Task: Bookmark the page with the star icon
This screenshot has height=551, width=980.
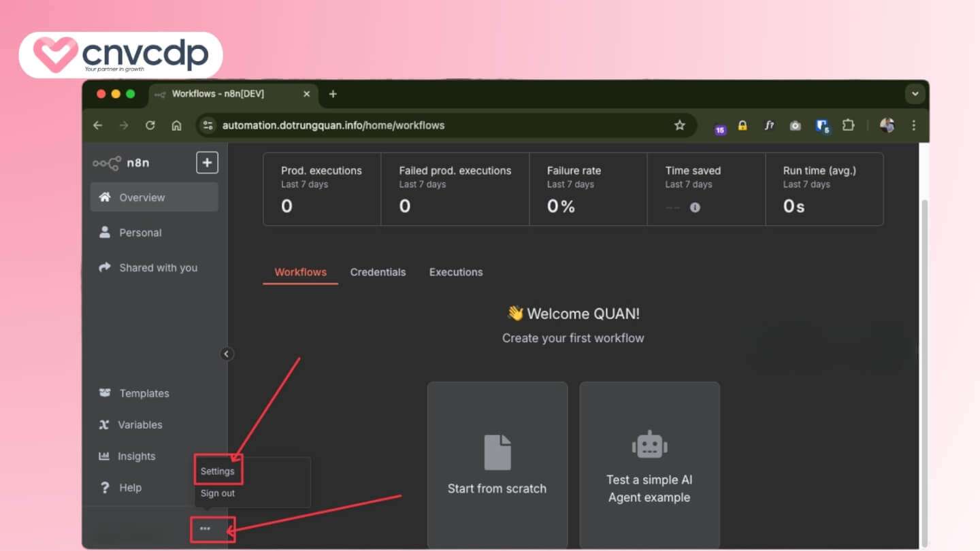Action: point(679,125)
